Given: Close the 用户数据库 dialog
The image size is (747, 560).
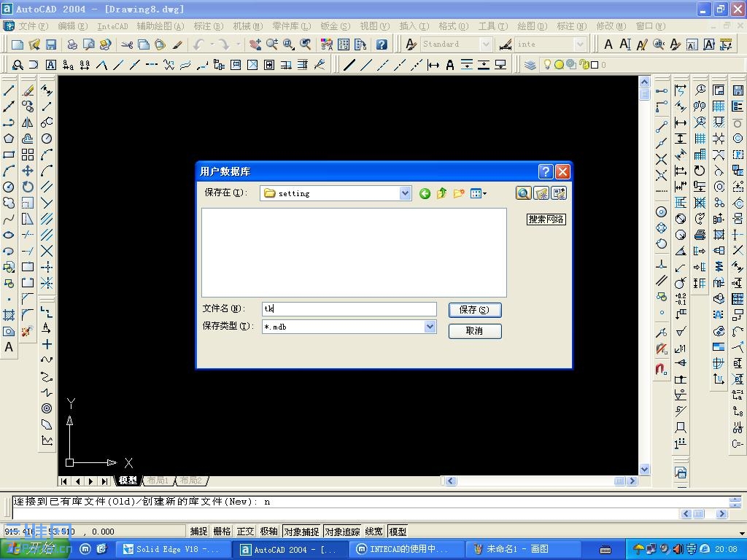Looking at the screenshot, I should pos(562,171).
